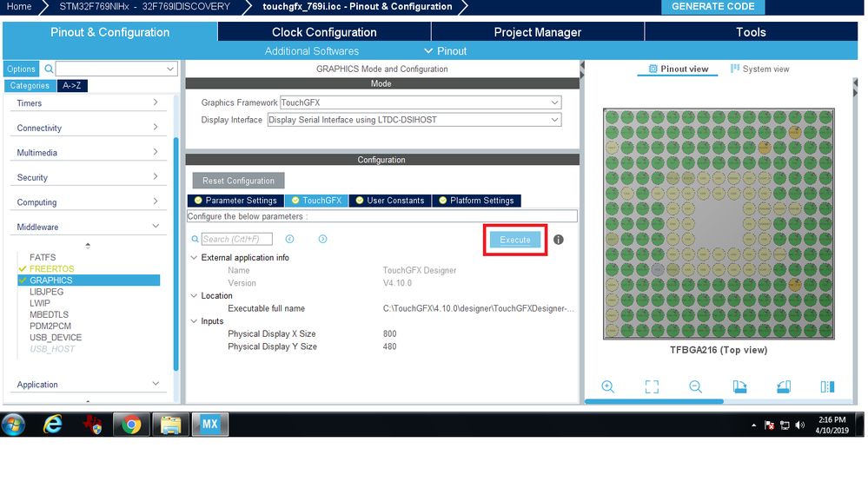
Task: Open the network tray icon
Action: tap(785, 425)
